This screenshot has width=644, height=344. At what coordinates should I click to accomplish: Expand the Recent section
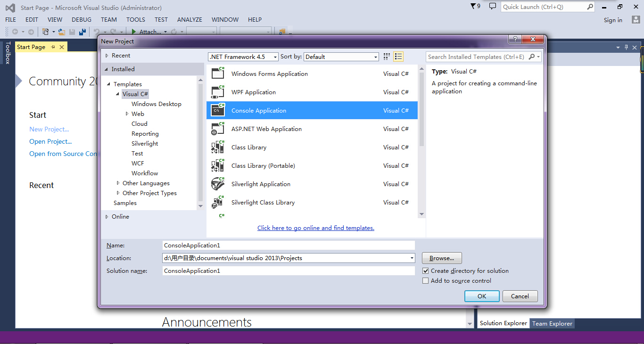pos(107,56)
